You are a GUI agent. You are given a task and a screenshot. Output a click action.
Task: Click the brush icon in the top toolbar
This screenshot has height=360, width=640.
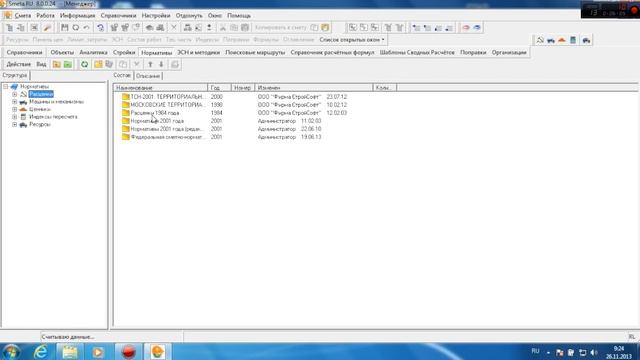click(x=47, y=28)
